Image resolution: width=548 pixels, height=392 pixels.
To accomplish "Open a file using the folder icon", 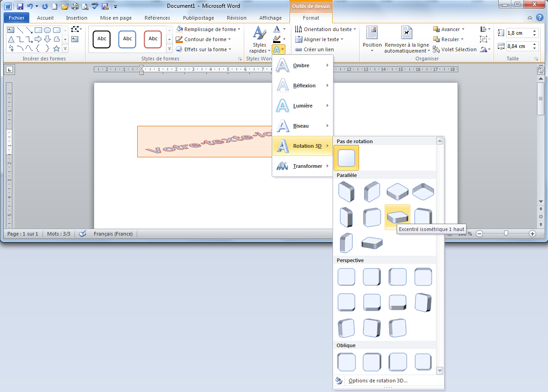I will [64, 6].
